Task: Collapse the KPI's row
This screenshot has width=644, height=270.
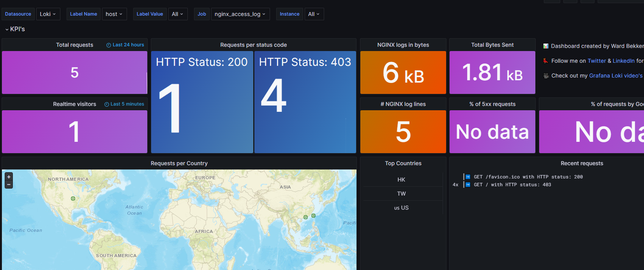Action: [x=7, y=29]
